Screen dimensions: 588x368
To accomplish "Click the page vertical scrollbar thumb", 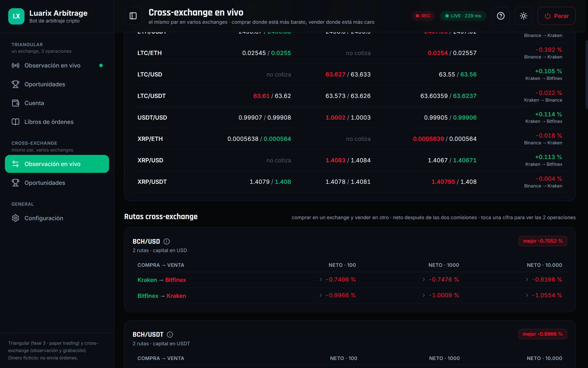I will (587, 74).
